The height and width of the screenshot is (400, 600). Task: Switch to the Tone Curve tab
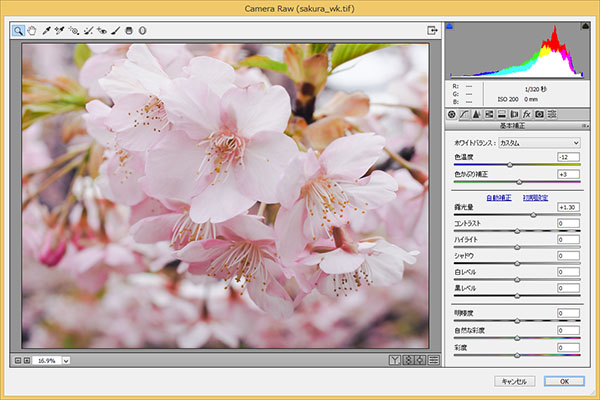pyautogui.click(x=463, y=115)
